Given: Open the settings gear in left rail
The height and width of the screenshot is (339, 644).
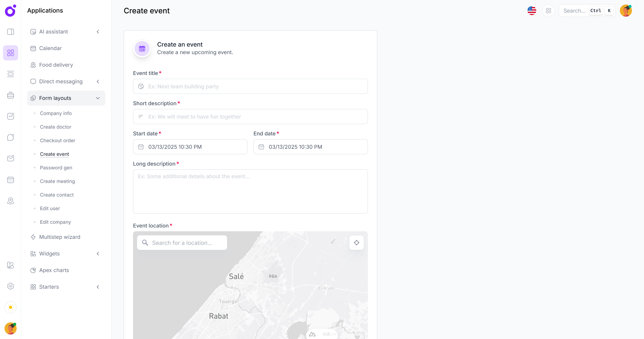Looking at the screenshot, I should pos(11,286).
